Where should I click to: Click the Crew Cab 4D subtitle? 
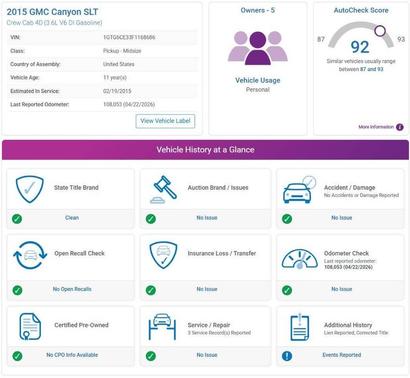tap(54, 23)
